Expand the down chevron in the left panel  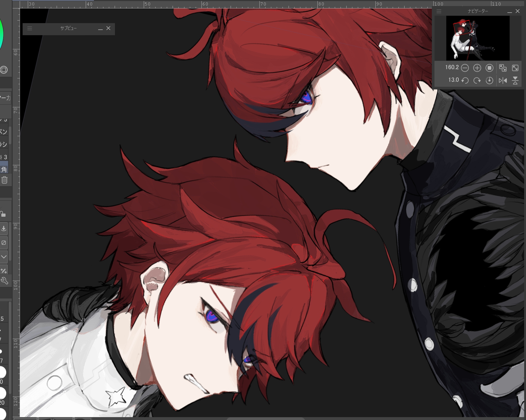click(4, 256)
